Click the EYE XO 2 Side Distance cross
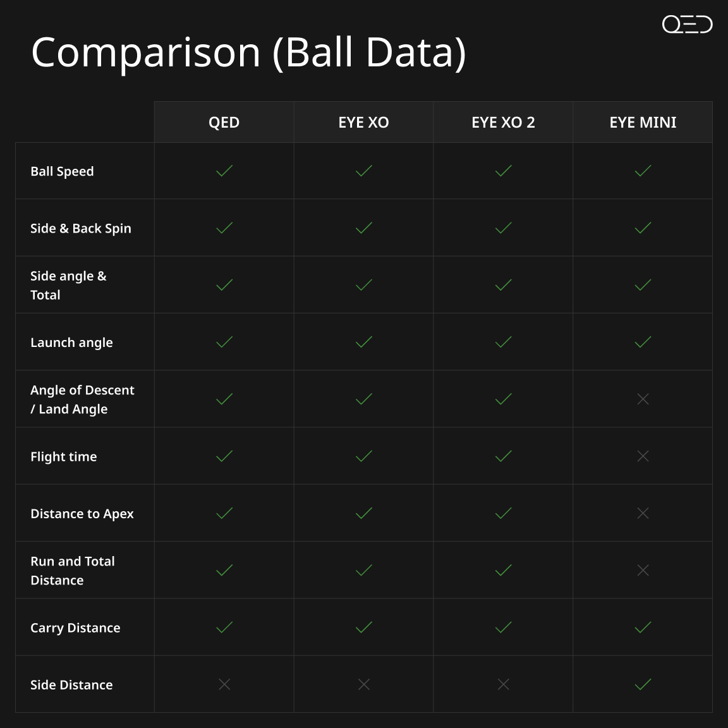 coord(503,684)
